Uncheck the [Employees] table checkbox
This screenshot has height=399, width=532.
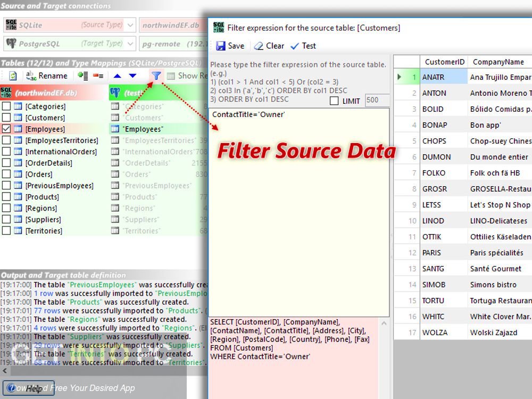[6, 129]
